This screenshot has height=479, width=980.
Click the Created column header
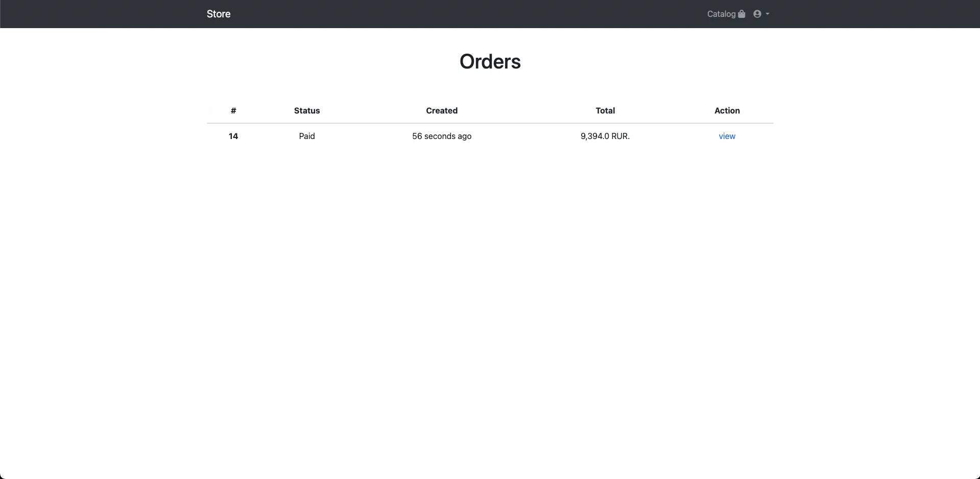(442, 110)
